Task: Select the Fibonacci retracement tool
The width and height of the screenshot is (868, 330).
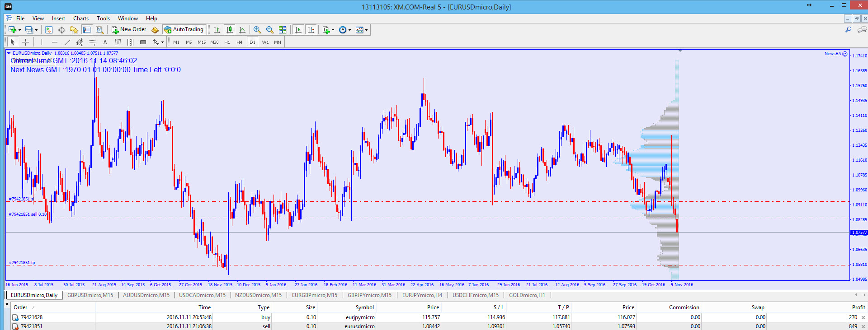Action: [x=93, y=42]
